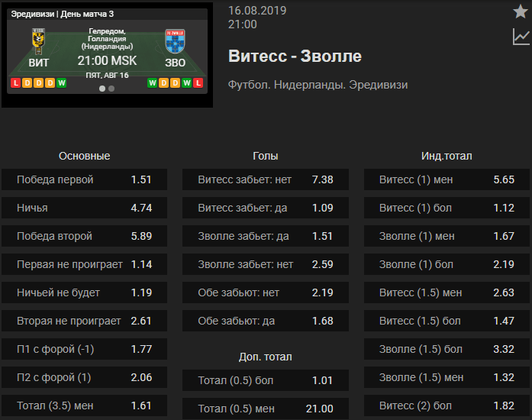Choose Тотал (0.5) мен 21.00
The image size is (532, 420).
click(266, 409)
